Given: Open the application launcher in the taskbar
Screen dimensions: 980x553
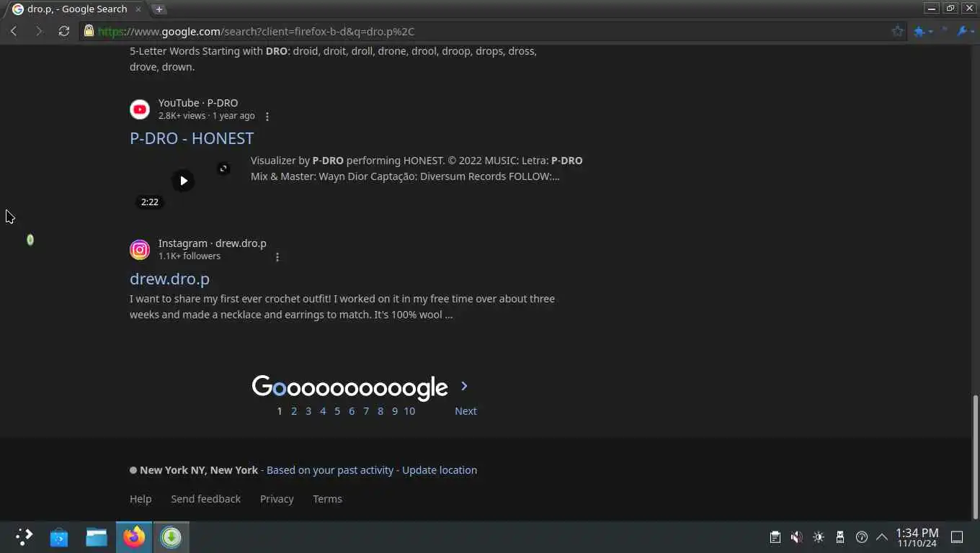Looking at the screenshot, I should [x=24, y=537].
